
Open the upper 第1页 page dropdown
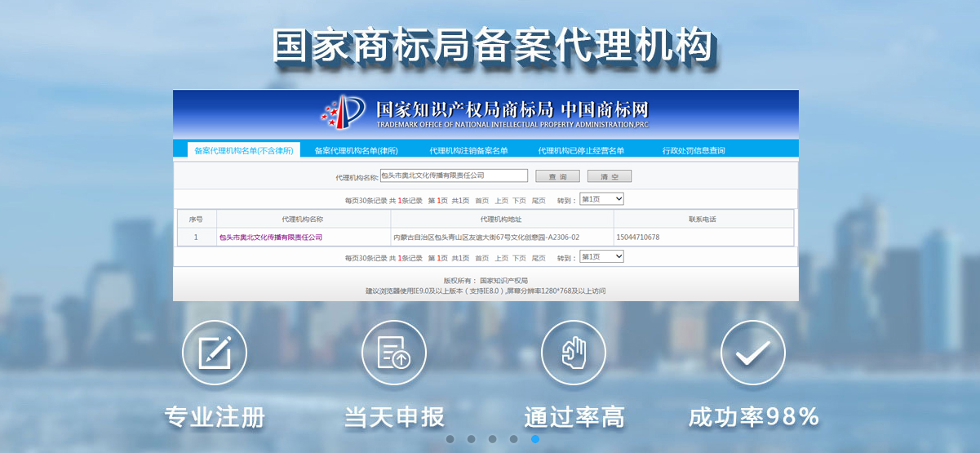(x=601, y=199)
